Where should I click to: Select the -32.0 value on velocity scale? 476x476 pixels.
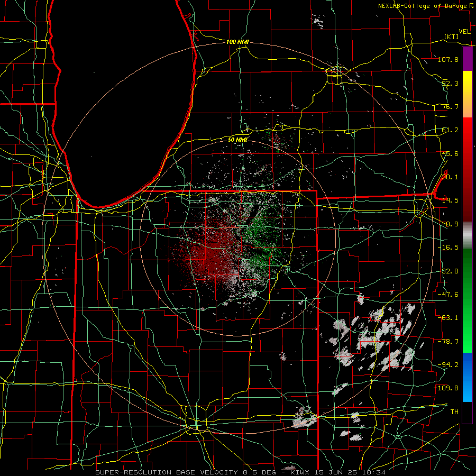[448, 271]
